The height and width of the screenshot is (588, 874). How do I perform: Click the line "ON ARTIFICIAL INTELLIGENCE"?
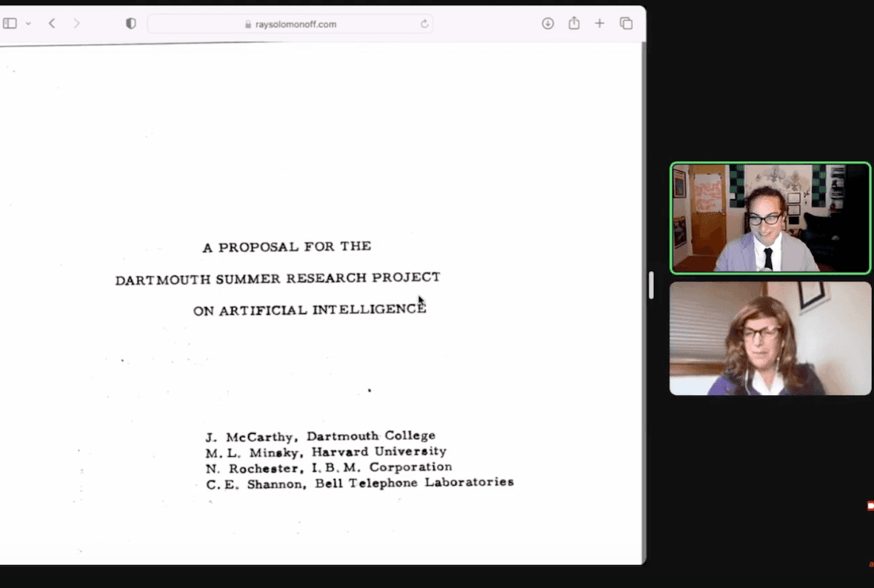[310, 310]
